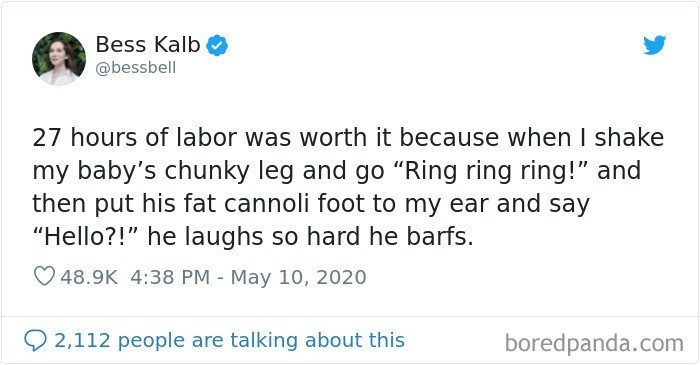Image resolution: width=700 pixels, height=365 pixels.
Task: Click the boredpanda.com watermark
Action: 594,344
